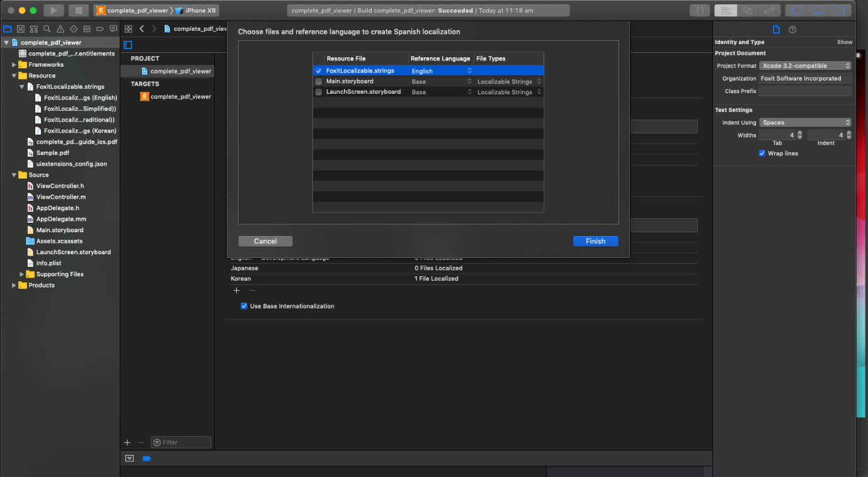
Task: Click the blue breakpoint tag icon at bottom
Action: (147, 459)
